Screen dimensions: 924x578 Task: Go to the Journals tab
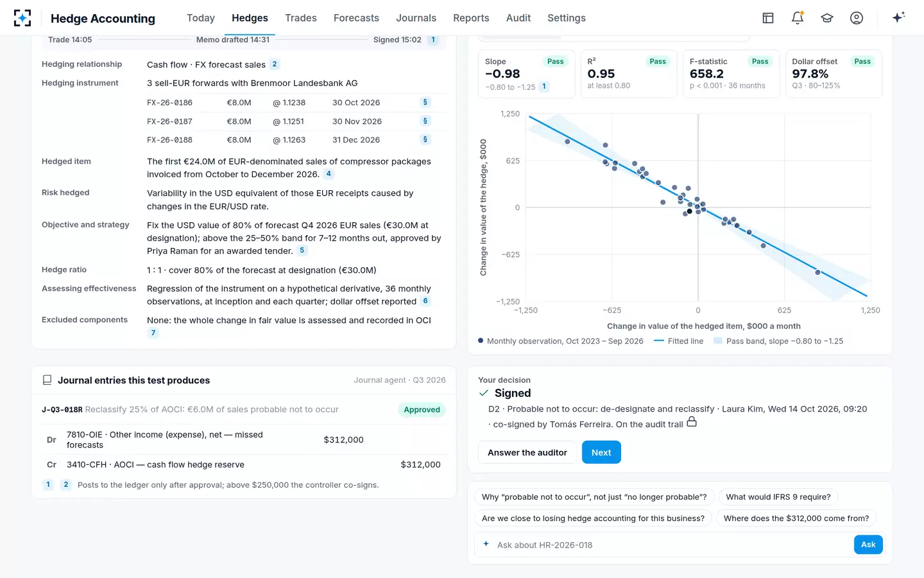click(416, 18)
